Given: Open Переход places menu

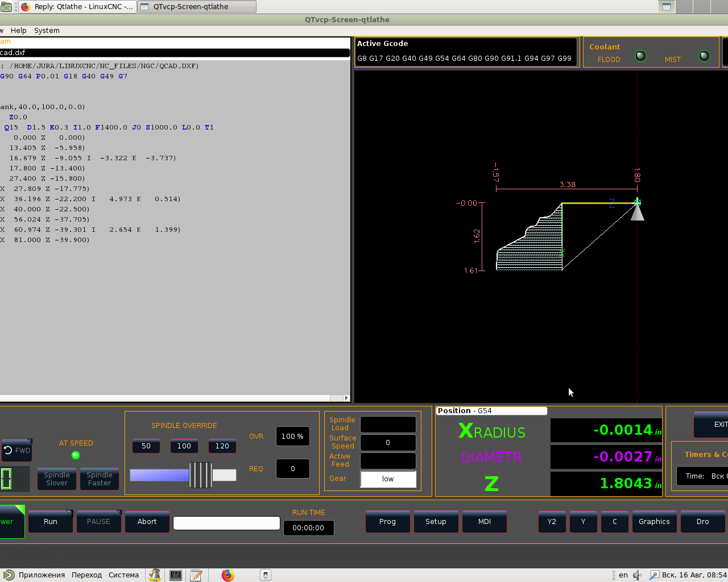Looking at the screenshot, I should [86, 575].
